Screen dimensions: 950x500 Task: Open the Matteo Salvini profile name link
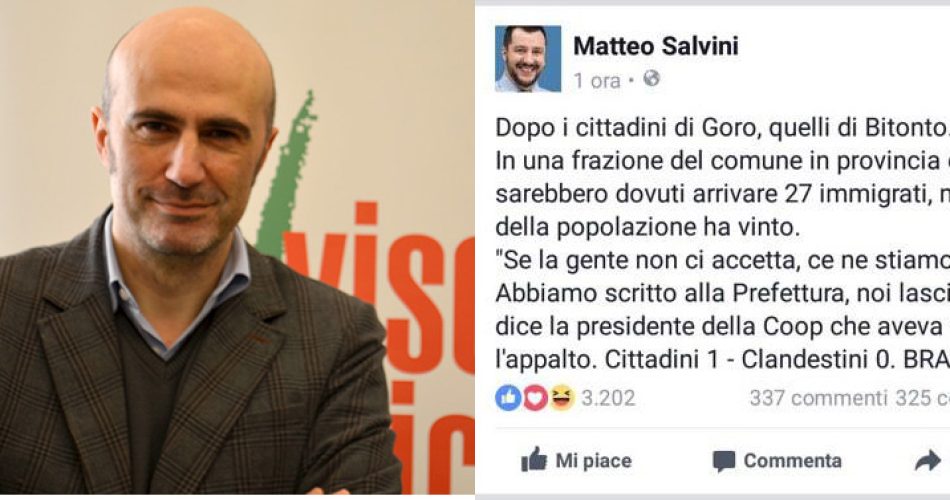656,46
